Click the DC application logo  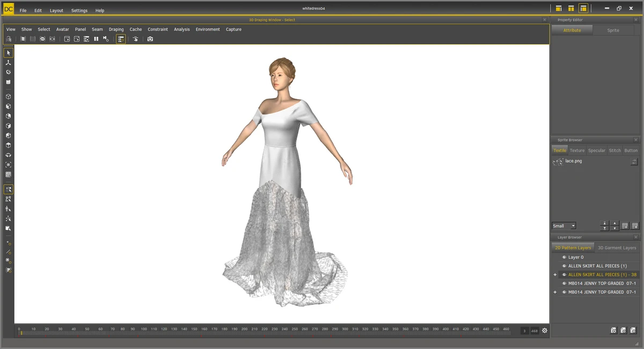[x=8, y=9]
